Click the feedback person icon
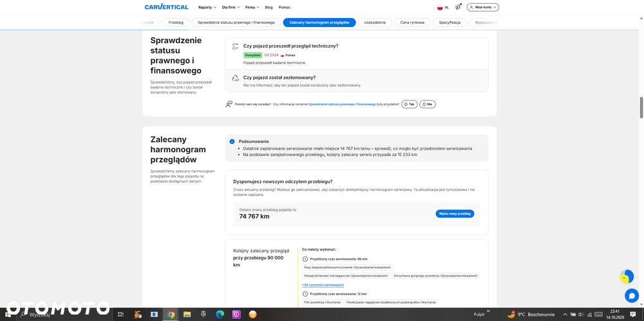Screen dimensions: 644x321 click(229, 104)
